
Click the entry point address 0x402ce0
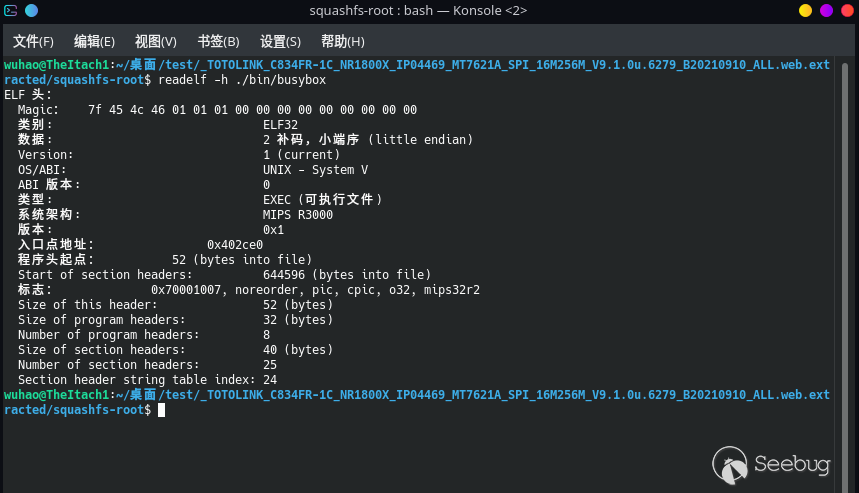(x=234, y=245)
